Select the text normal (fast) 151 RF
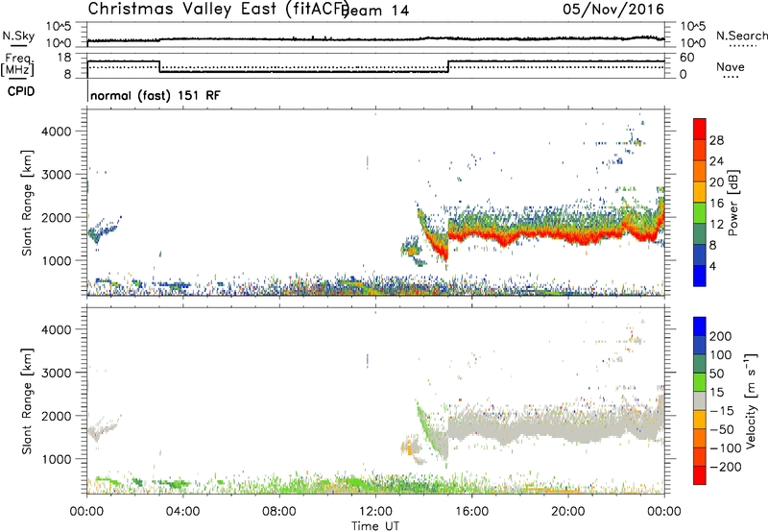Viewport: 768px width, 532px height. pos(156,95)
